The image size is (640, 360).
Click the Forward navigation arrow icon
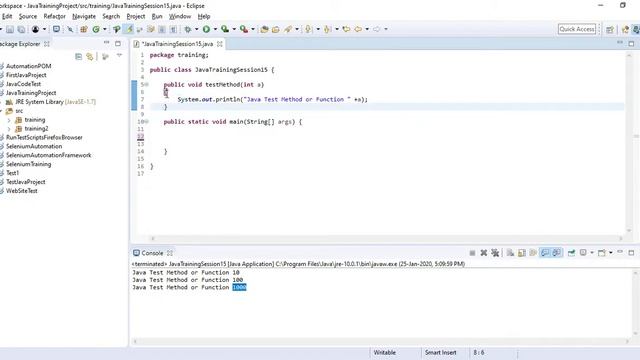point(376,29)
